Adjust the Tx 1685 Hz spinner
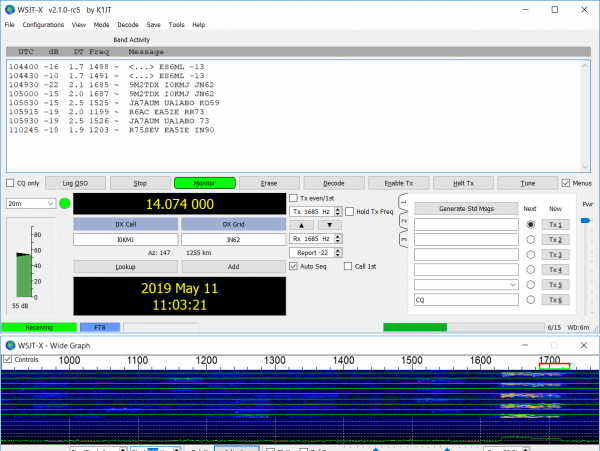The width and height of the screenshot is (600, 451). pyautogui.click(x=316, y=211)
